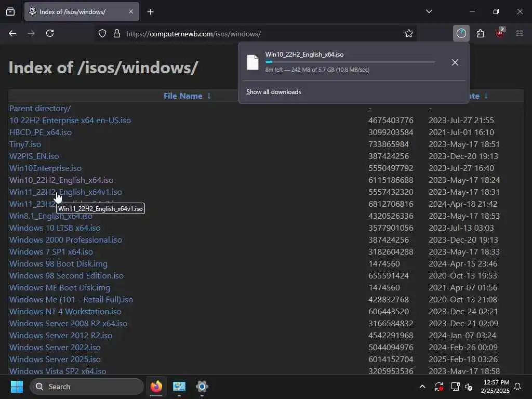Screen dimensions: 532x399
Task: Download Windows Server 2012 R2.iso
Action: [61, 335]
